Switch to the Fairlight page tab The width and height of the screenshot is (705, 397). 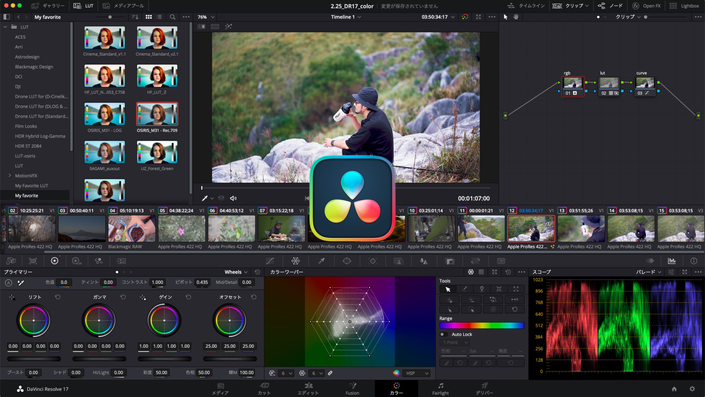tap(441, 389)
